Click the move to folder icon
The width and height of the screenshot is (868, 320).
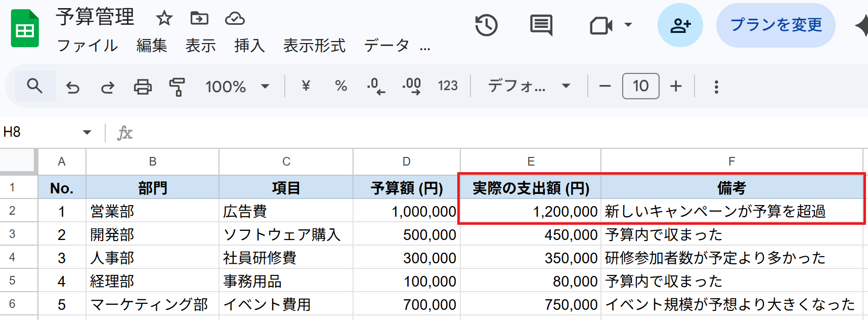(199, 19)
